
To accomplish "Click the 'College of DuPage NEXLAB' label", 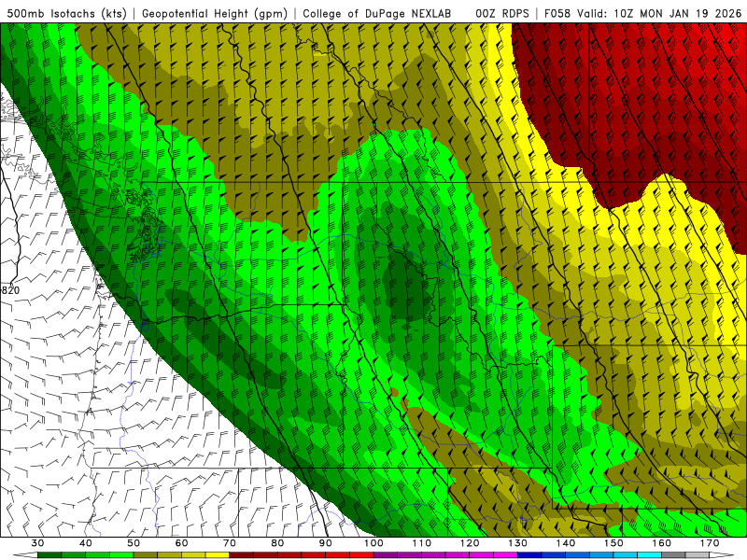I will (x=377, y=13).
